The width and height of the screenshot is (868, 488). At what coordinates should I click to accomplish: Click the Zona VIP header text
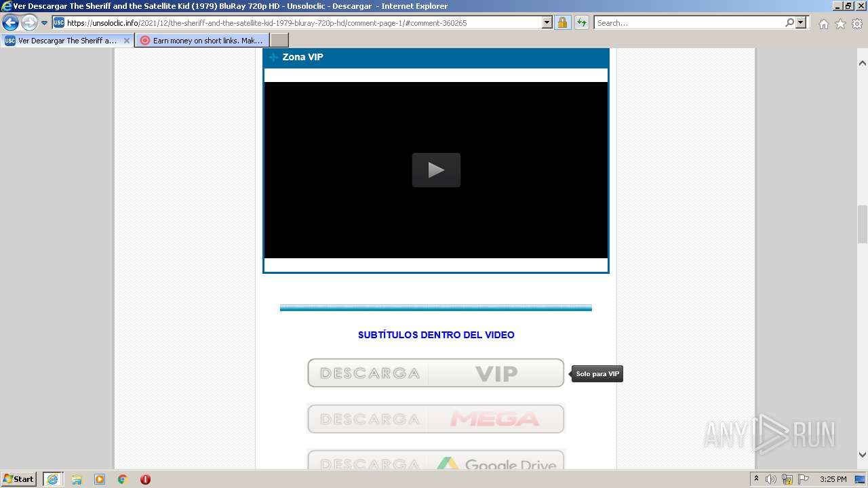click(x=302, y=57)
